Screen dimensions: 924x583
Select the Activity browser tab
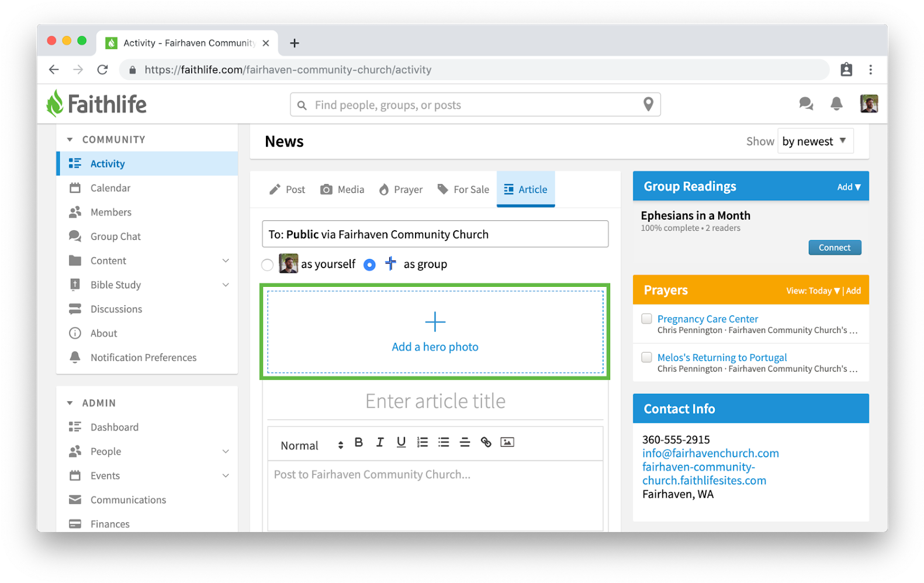tap(187, 43)
